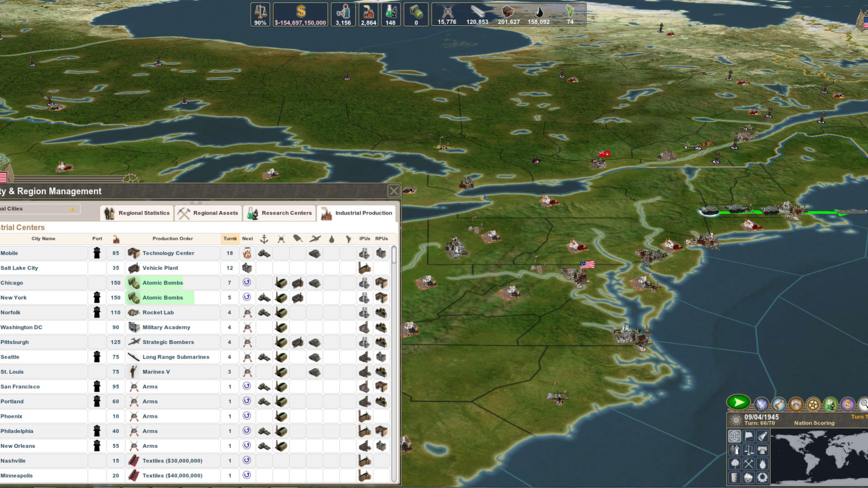Sort by the Turns column header
Image resolution: width=868 pixels, height=488 pixels.
(x=230, y=239)
